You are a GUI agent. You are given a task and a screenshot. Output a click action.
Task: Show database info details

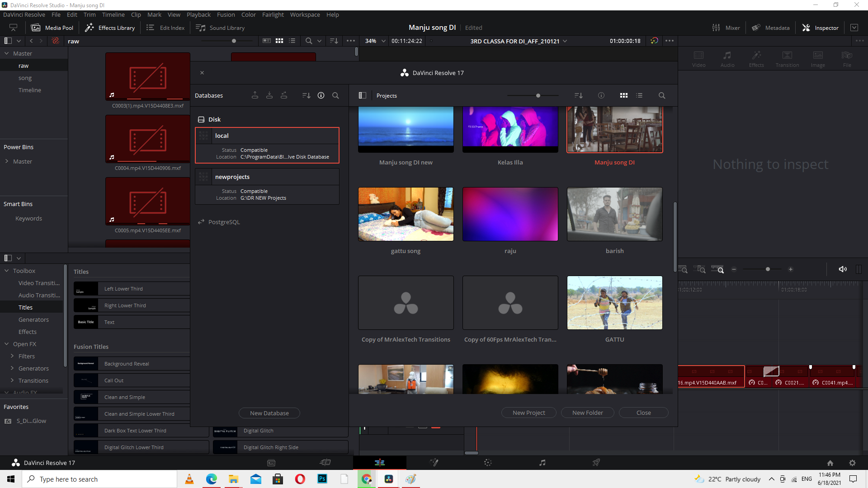click(x=321, y=95)
